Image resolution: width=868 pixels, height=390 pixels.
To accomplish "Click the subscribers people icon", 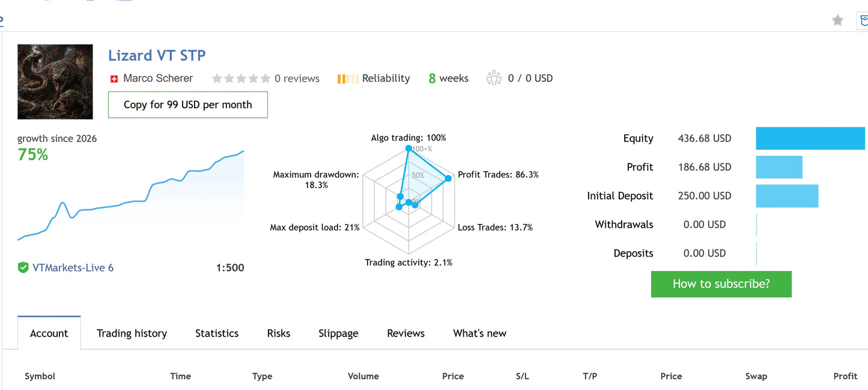I will (x=494, y=78).
